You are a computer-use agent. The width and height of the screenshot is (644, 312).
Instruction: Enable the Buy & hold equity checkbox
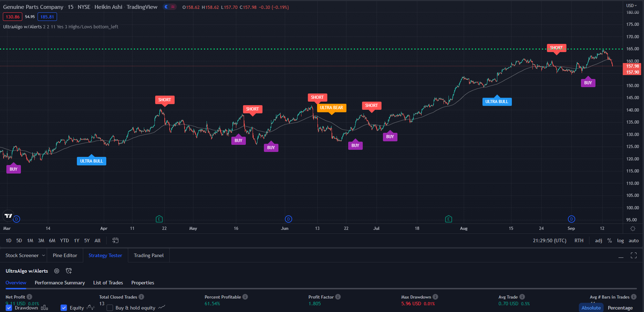(110, 308)
